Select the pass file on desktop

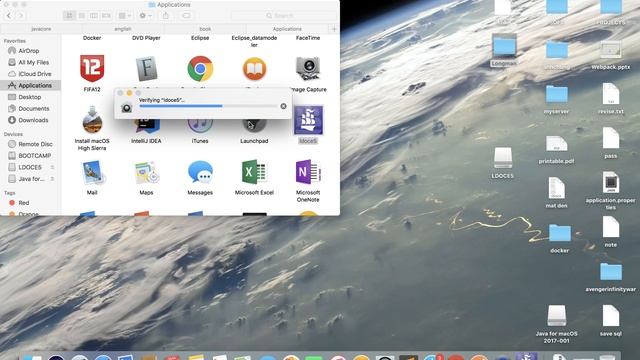coord(611,138)
